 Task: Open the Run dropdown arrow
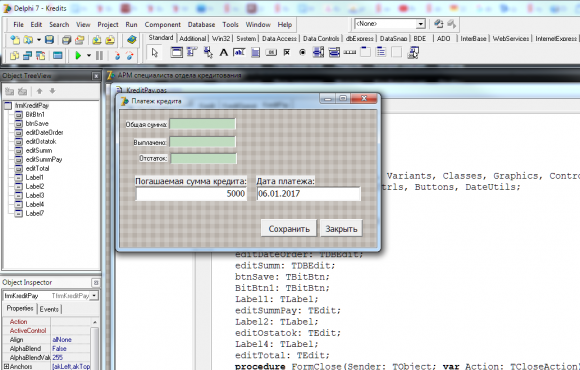(89, 56)
